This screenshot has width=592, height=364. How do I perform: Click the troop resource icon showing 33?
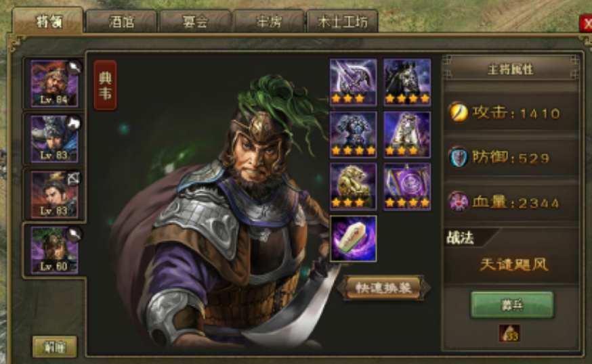tap(509, 334)
